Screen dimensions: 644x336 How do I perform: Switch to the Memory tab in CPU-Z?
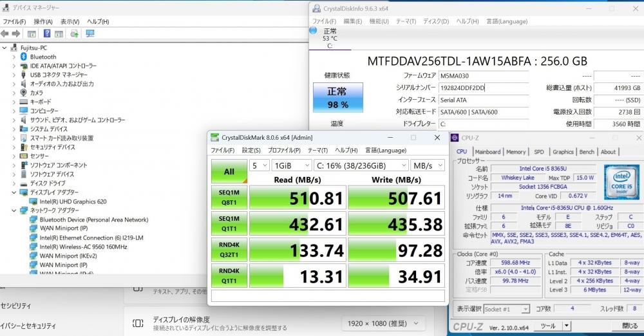[516, 151]
